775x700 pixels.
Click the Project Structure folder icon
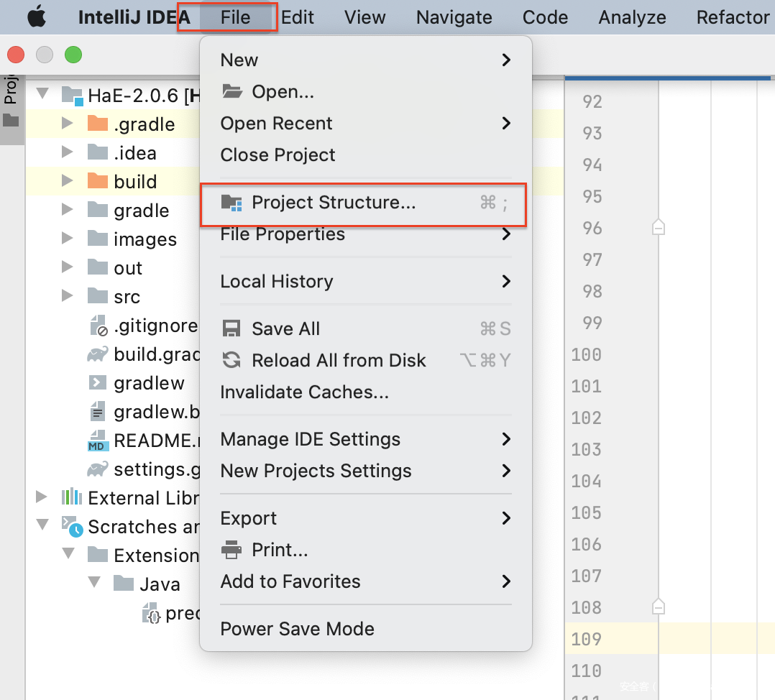point(231,203)
